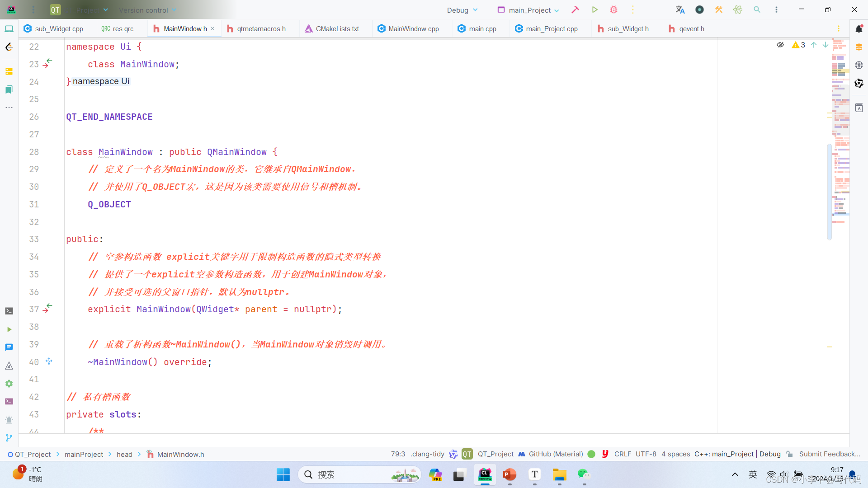The image size is (868, 488).
Task: Open the Bookmarks tool window
Action: (x=9, y=89)
